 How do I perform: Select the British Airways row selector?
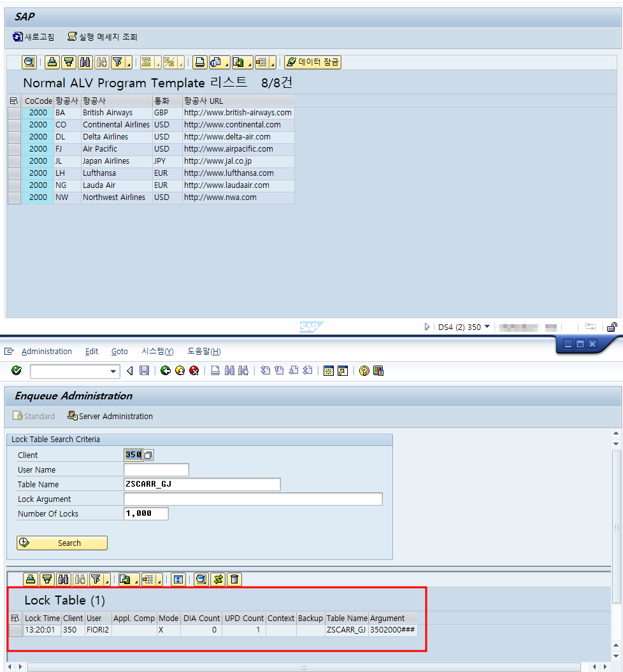(15, 113)
